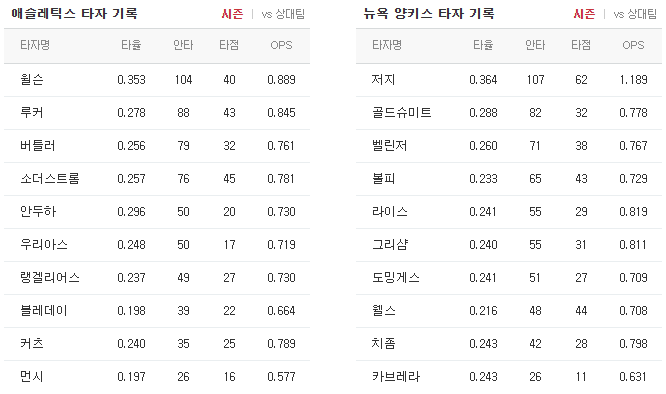Open 소더스트롬 batter row
Viewport: 666px width, 394px height.
point(157,179)
